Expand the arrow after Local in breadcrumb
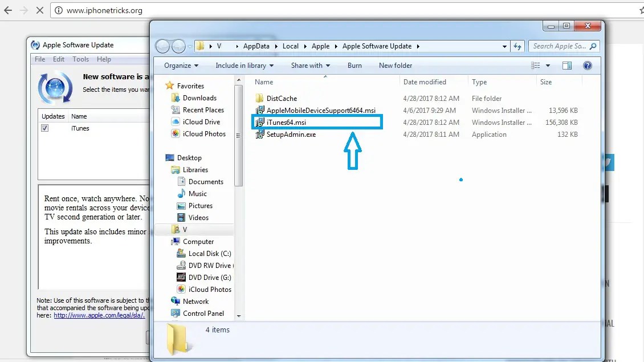Screen dimensions: 644x362 click(x=305, y=46)
